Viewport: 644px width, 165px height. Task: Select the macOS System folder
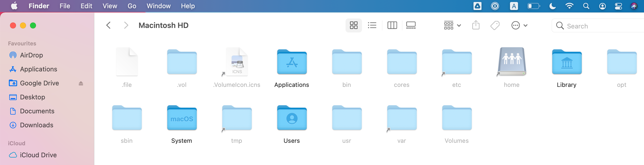pos(182,118)
